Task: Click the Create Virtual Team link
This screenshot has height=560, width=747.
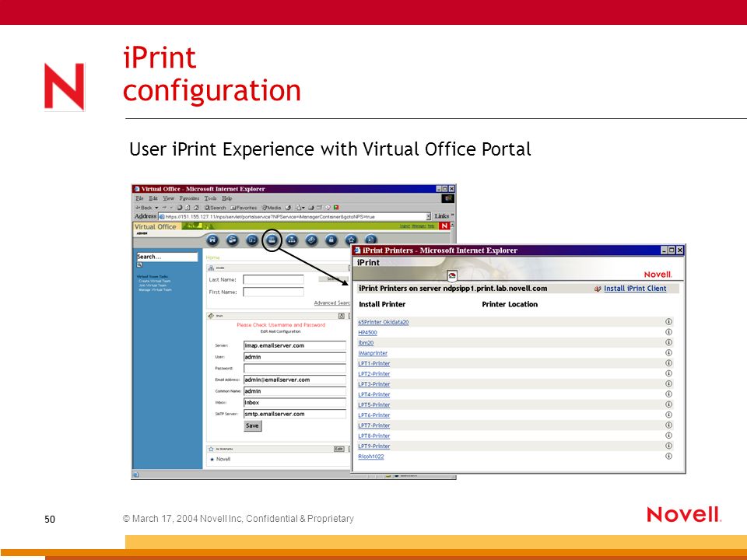Action: click(154, 281)
